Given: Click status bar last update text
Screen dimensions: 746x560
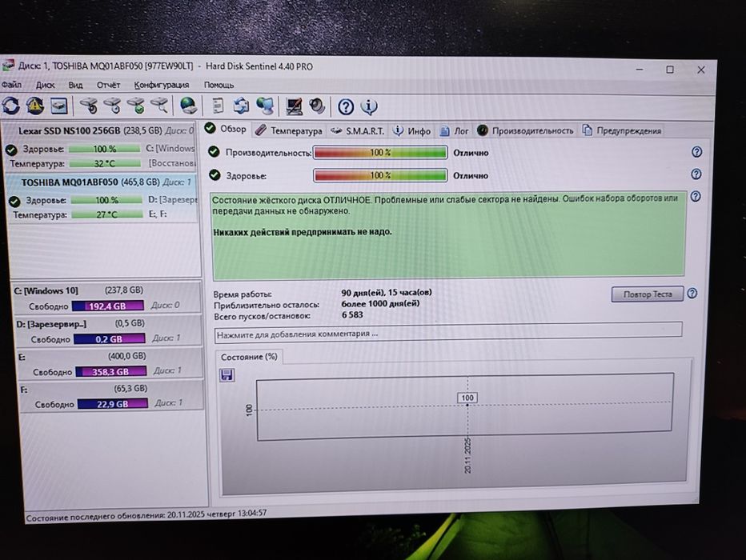Looking at the screenshot, I should [146, 515].
